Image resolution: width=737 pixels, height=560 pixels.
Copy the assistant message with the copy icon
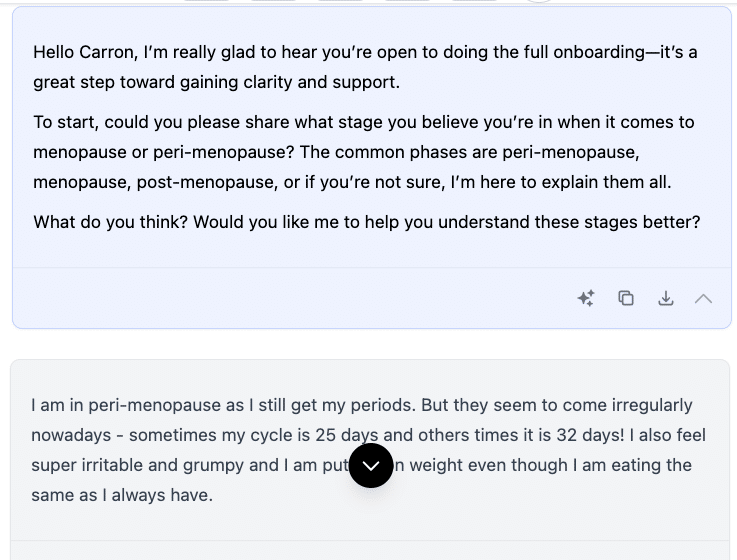pos(626,298)
